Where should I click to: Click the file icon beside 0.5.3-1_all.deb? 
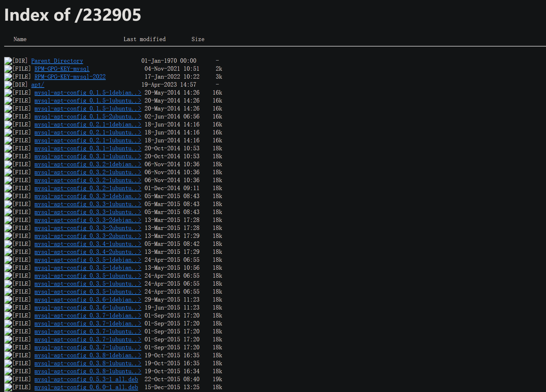[8, 379]
